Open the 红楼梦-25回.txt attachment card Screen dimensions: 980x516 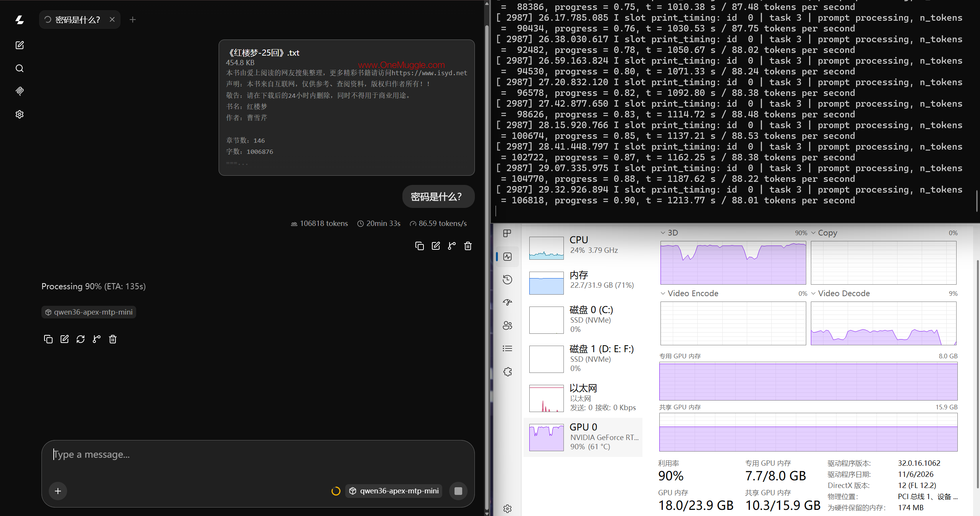click(347, 107)
